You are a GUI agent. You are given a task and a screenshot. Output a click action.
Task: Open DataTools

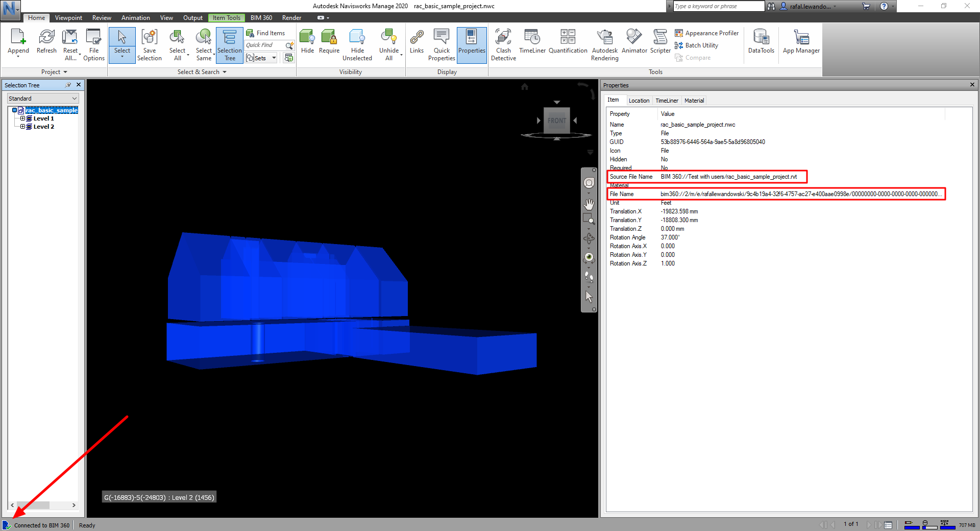click(761, 42)
